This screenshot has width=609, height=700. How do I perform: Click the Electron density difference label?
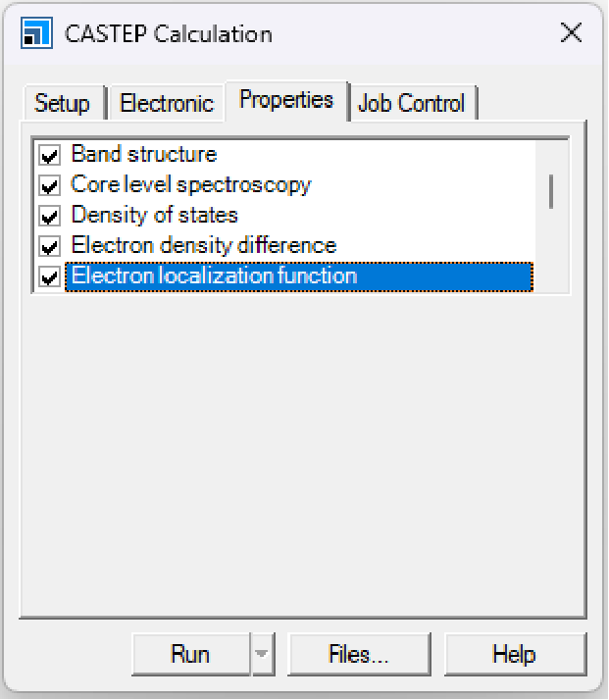point(204,246)
